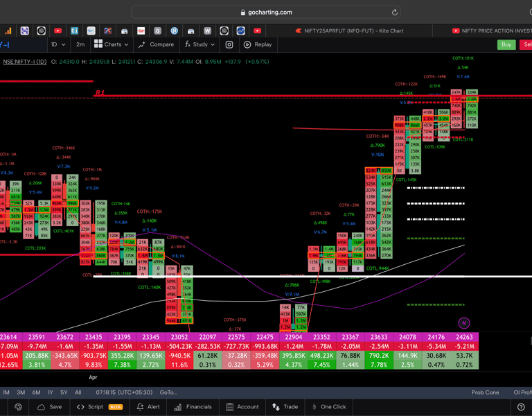Set chart range to All

(78, 392)
